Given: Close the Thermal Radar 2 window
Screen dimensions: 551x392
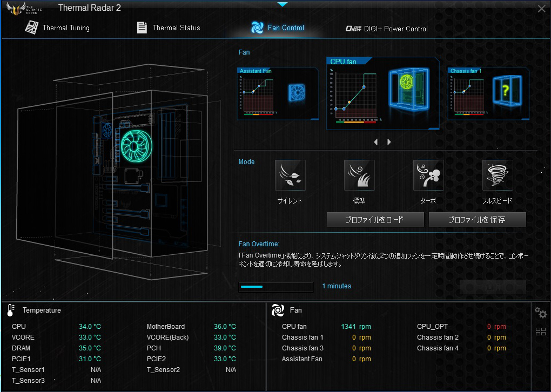Looking at the screenshot, I should pos(541,9).
